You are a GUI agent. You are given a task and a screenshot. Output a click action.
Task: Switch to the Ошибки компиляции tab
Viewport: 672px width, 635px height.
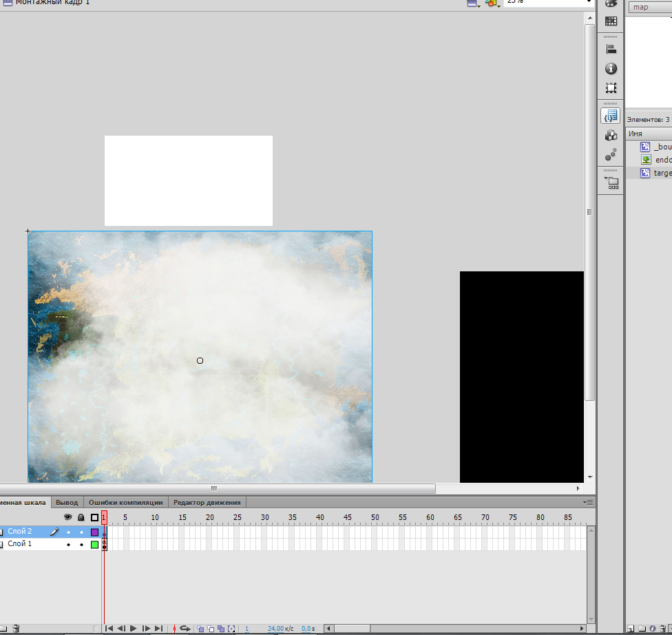125,502
